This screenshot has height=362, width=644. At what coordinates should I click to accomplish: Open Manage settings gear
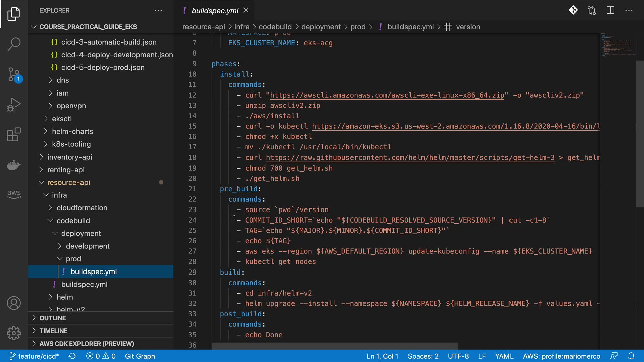[x=14, y=333]
